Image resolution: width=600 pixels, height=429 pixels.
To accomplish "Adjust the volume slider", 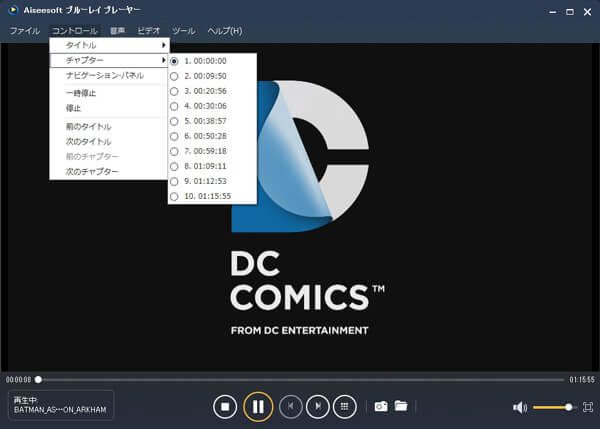I will 552,407.
